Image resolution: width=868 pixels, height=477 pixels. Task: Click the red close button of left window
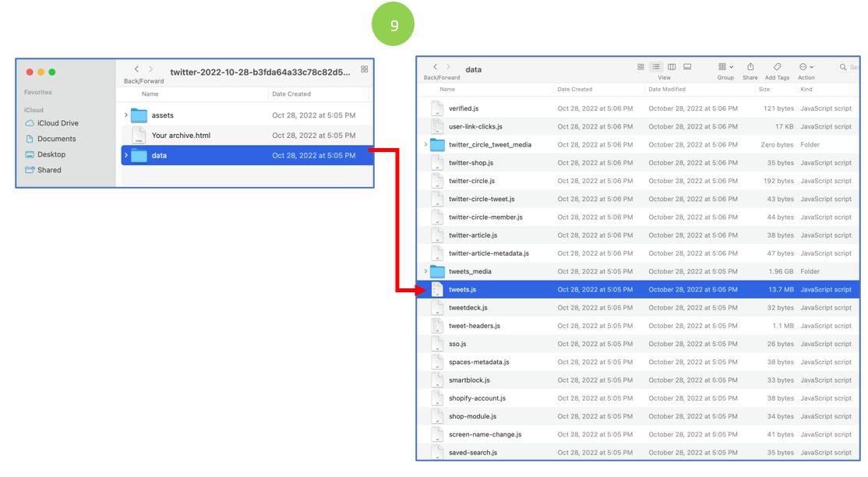[x=30, y=72]
